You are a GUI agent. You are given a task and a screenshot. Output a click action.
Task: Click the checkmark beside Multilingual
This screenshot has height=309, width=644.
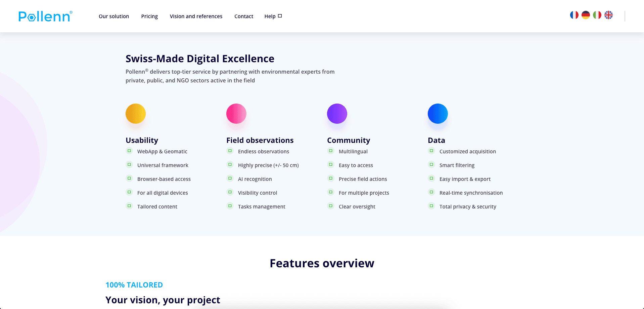[x=331, y=151]
